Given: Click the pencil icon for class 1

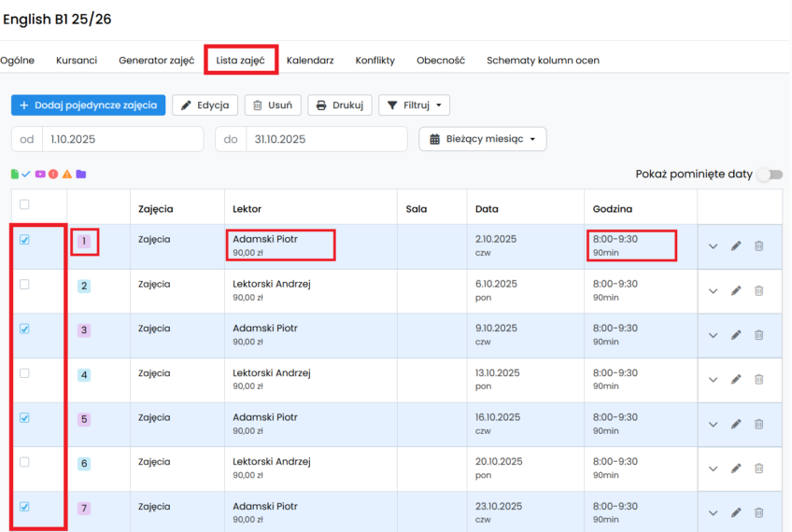Looking at the screenshot, I should 736,246.
